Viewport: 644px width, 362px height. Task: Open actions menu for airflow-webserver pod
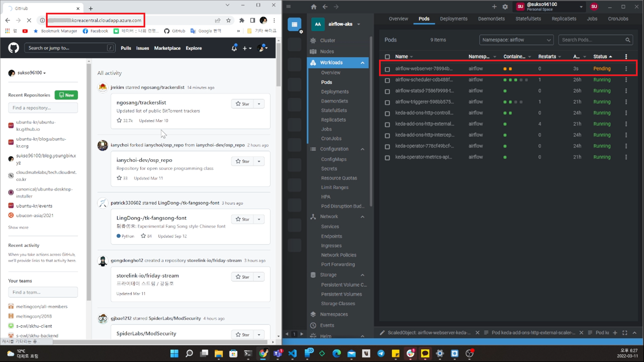(626, 69)
